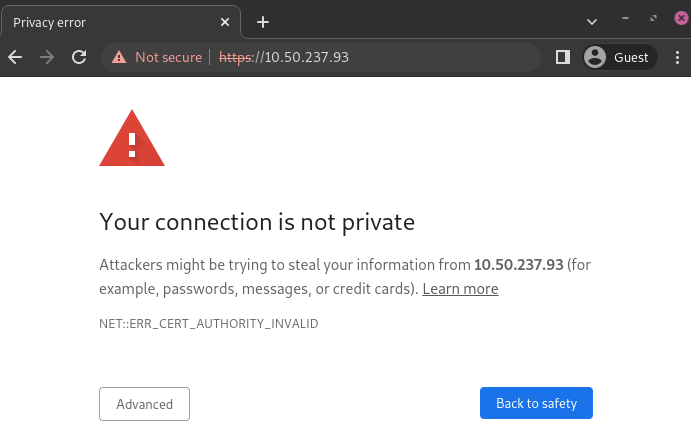
Task: Maximize the browser window
Action: tap(653, 19)
